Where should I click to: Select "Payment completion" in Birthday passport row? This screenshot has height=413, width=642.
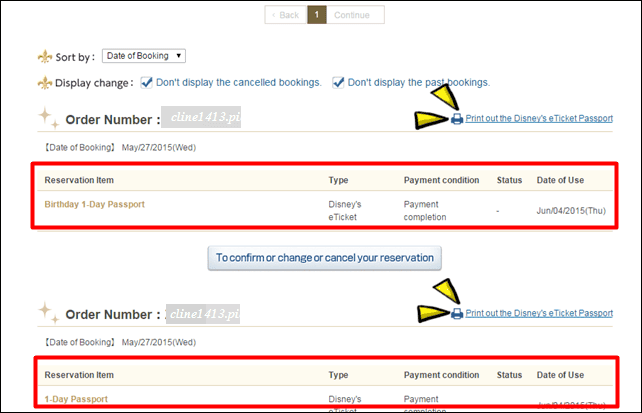(x=425, y=211)
